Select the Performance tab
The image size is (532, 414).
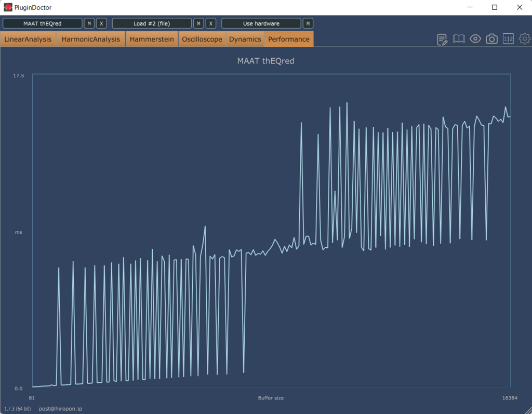point(289,39)
